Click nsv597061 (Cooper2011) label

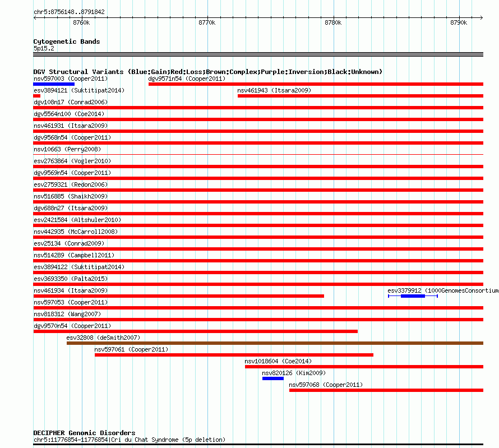pyautogui.click(x=131, y=349)
